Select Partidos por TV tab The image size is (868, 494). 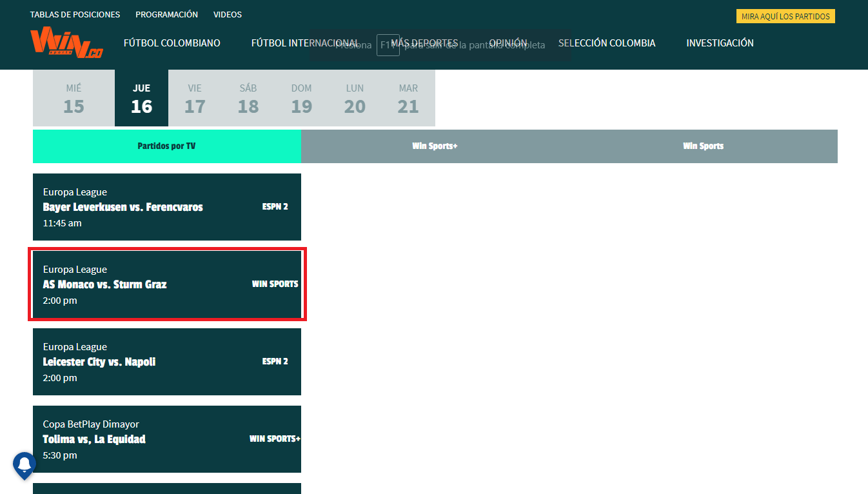pyautogui.click(x=166, y=146)
